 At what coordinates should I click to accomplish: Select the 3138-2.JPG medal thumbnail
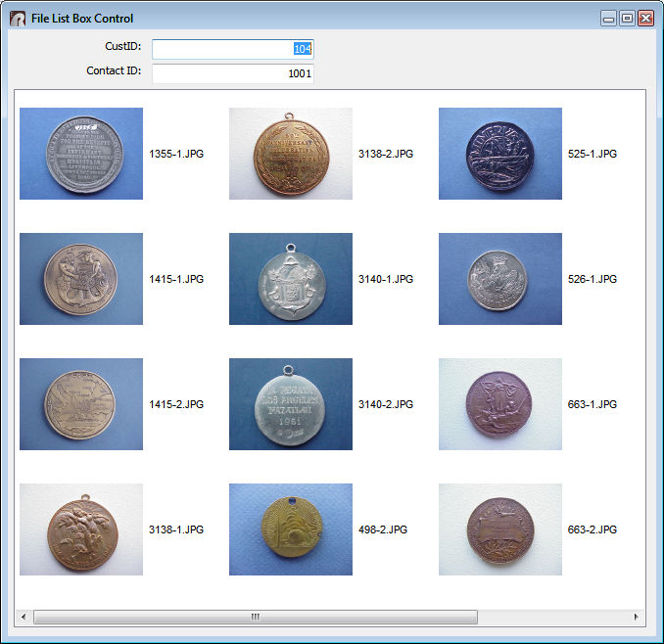[x=291, y=154]
